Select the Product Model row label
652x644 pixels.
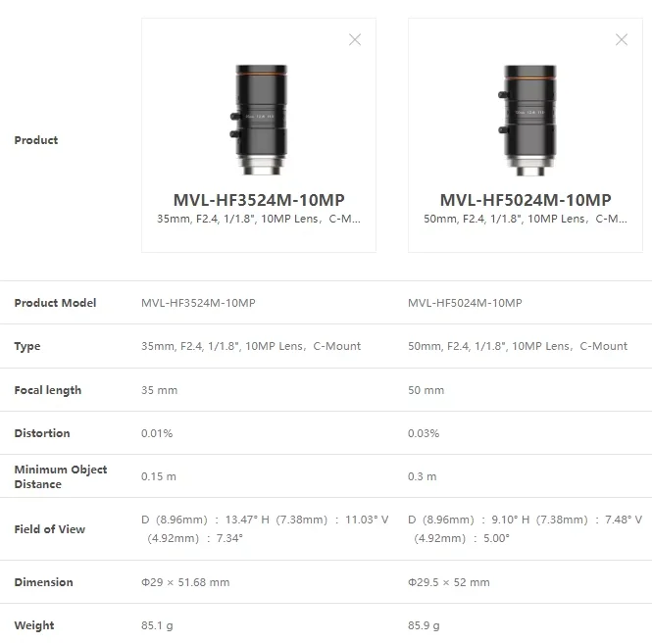click(55, 303)
